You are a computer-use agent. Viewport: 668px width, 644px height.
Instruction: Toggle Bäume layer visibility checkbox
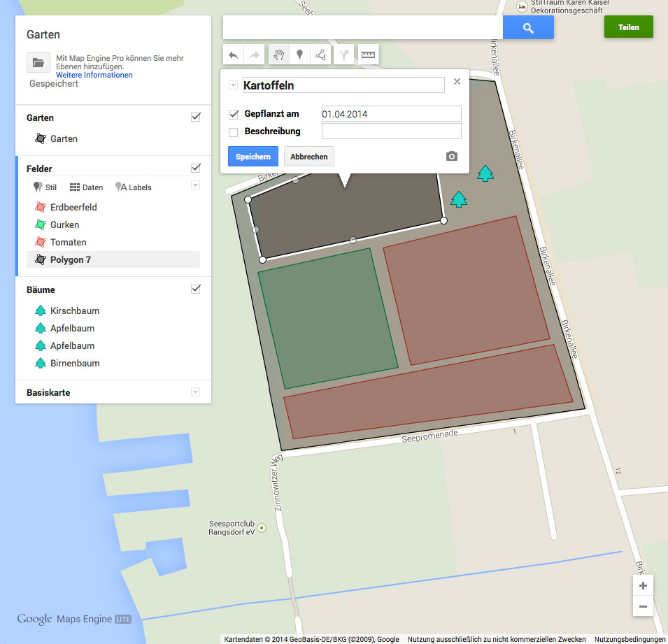(196, 289)
